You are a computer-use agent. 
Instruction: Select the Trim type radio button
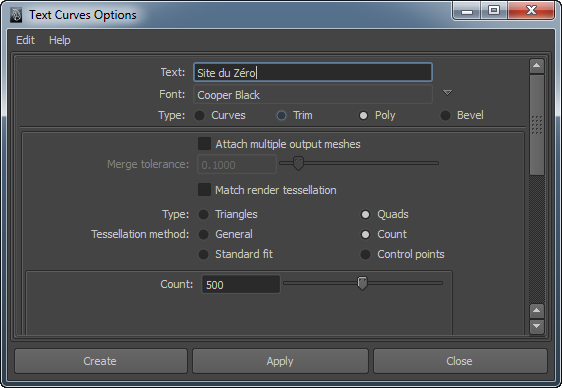click(x=281, y=116)
